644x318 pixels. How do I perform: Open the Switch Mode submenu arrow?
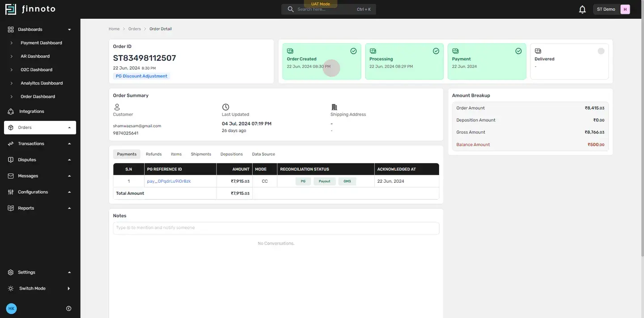tap(69, 288)
